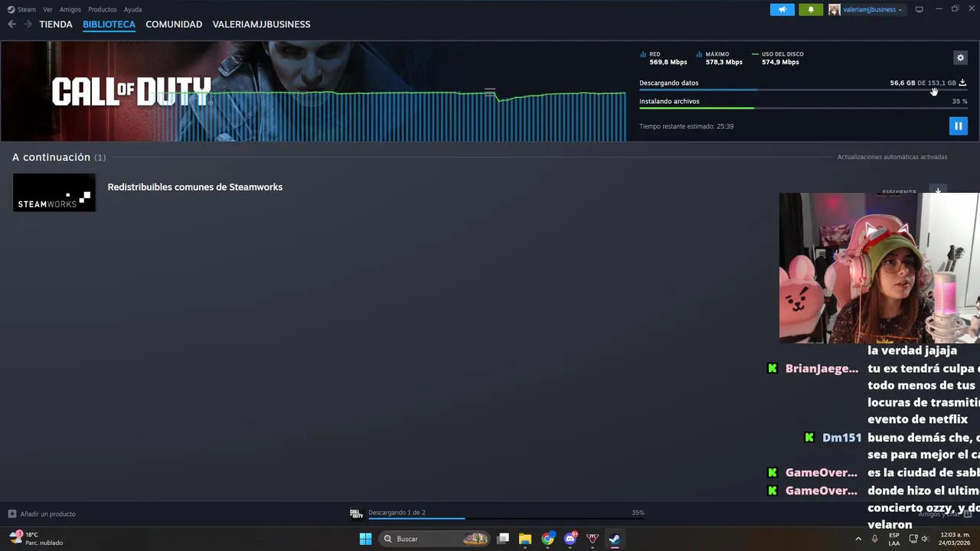Click BrianJaege... username in chat overlay

(x=822, y=368)
